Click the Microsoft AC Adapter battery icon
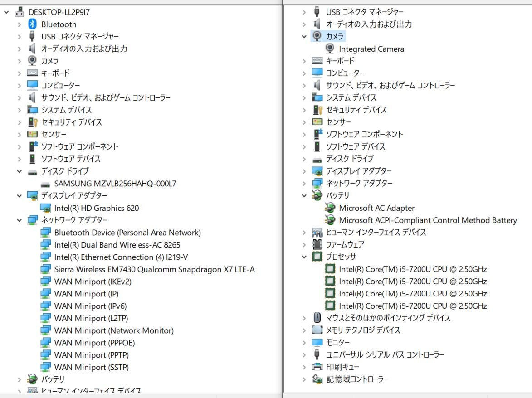 coord(330,208)
